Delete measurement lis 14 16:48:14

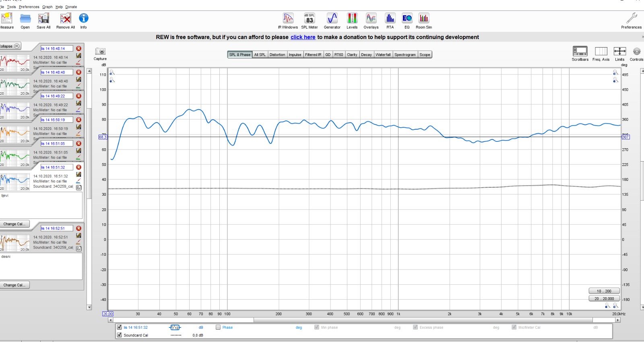coord(79,48)
